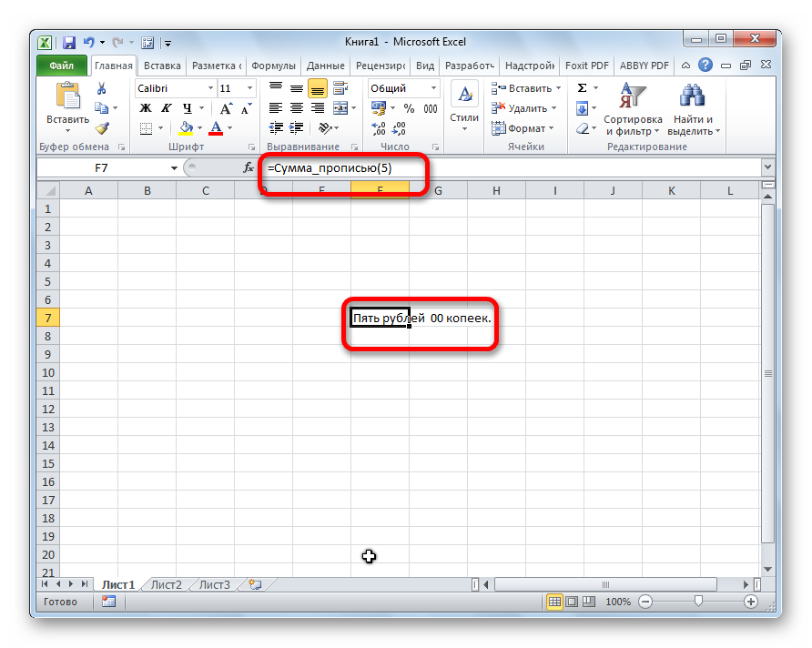Click the percent style icon
812x648 pixels.
pyautogui.click(x=409, y=108)
